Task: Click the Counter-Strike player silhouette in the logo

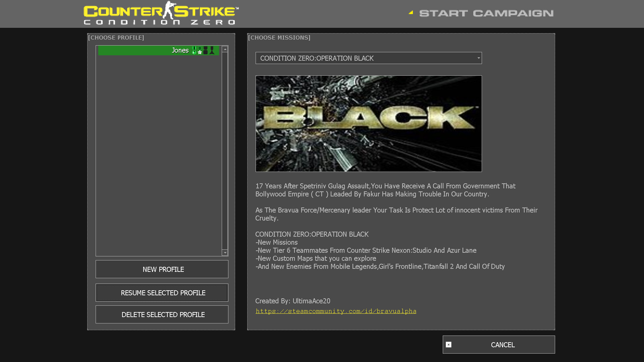Action: click(x=170, y=11)
